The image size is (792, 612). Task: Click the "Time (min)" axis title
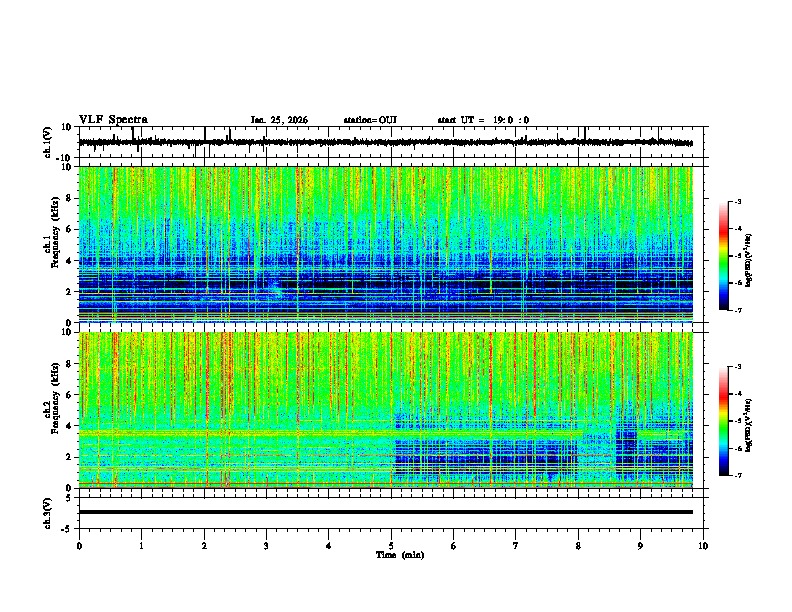click(400, 555)
